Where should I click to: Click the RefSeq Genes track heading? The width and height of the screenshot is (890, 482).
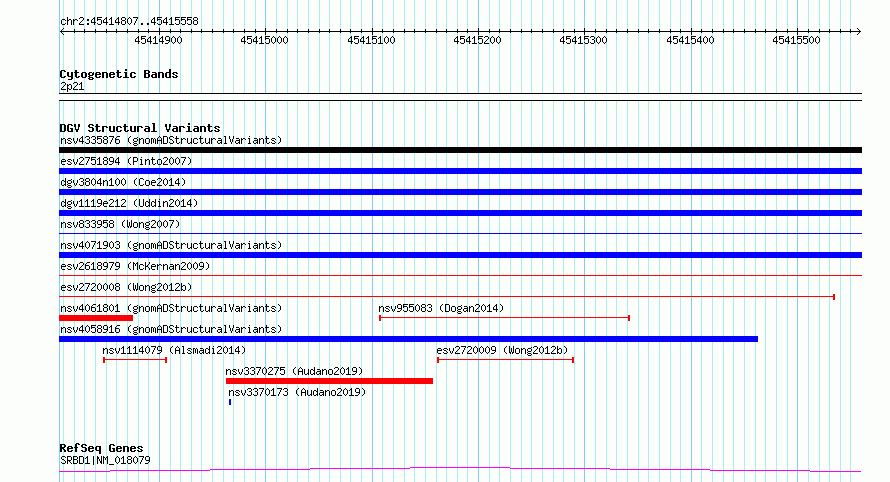click(101, 449)
